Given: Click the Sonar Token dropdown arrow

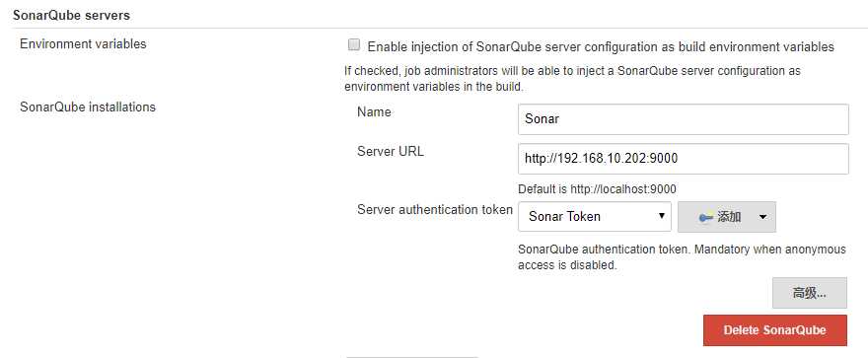Looking at the screenshot, I should click(661, 216).
